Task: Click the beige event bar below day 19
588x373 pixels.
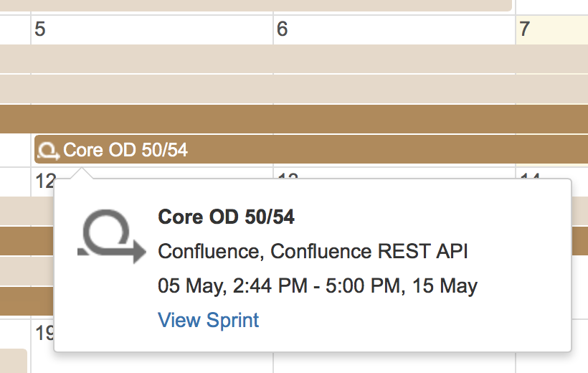Action: 13,361
